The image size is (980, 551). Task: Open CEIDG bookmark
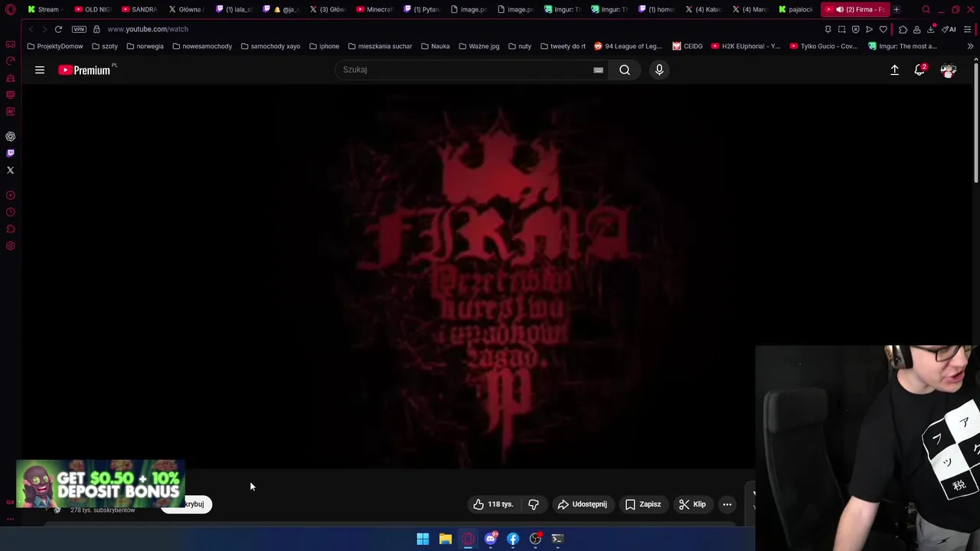tap(688, 46)
